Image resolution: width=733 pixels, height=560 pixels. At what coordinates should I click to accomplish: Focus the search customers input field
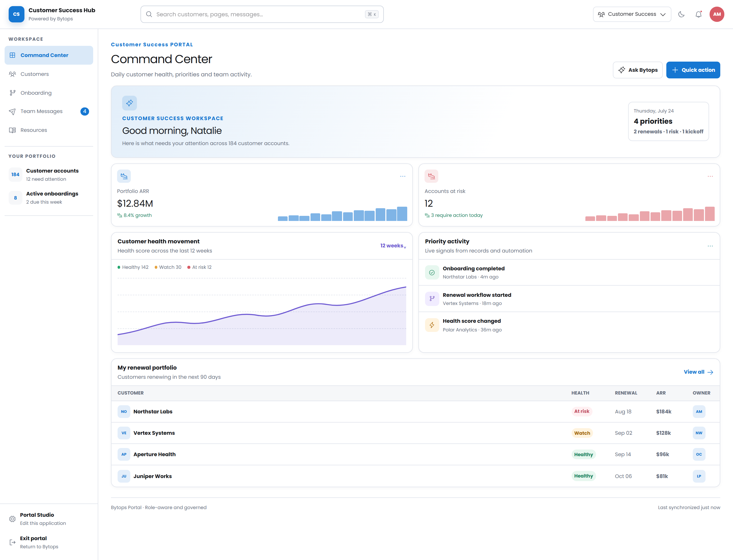click(262, 14)
